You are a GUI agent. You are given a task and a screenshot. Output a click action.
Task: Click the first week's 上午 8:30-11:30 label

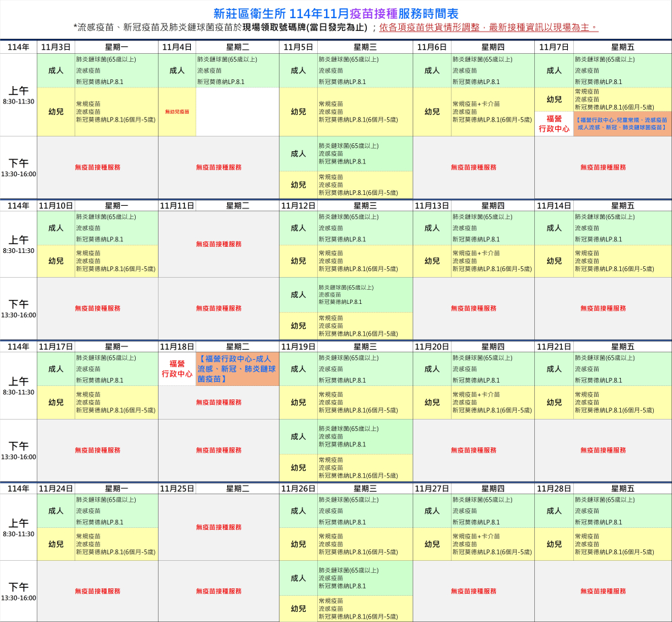click(x=19, y=95)
